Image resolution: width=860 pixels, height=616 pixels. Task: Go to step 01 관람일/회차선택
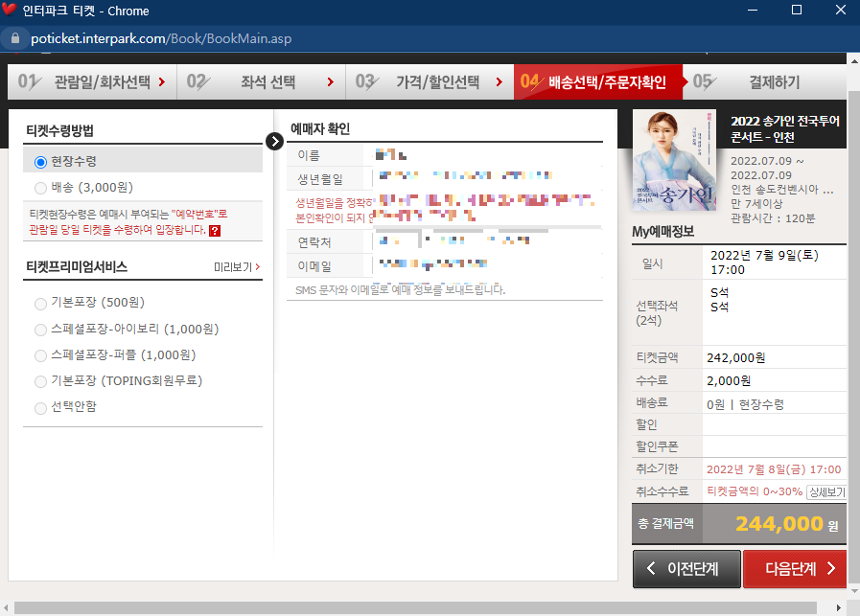pyautogui.click(x=92, y=82)
